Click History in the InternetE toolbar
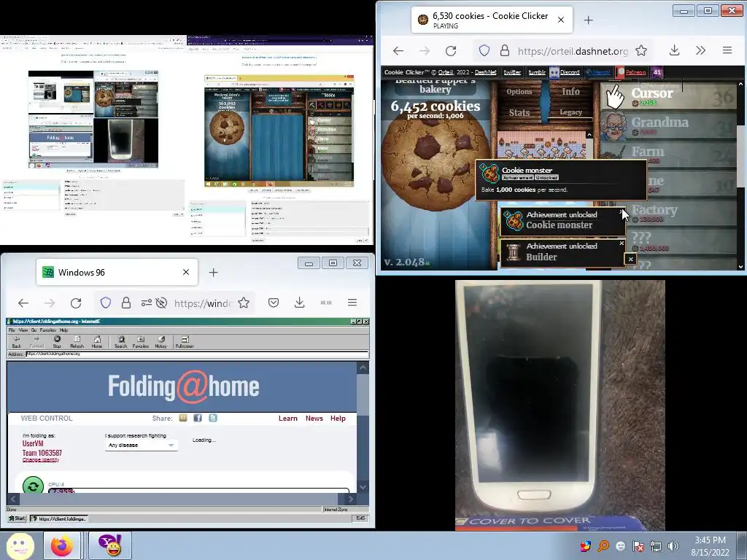 (160, 342)
